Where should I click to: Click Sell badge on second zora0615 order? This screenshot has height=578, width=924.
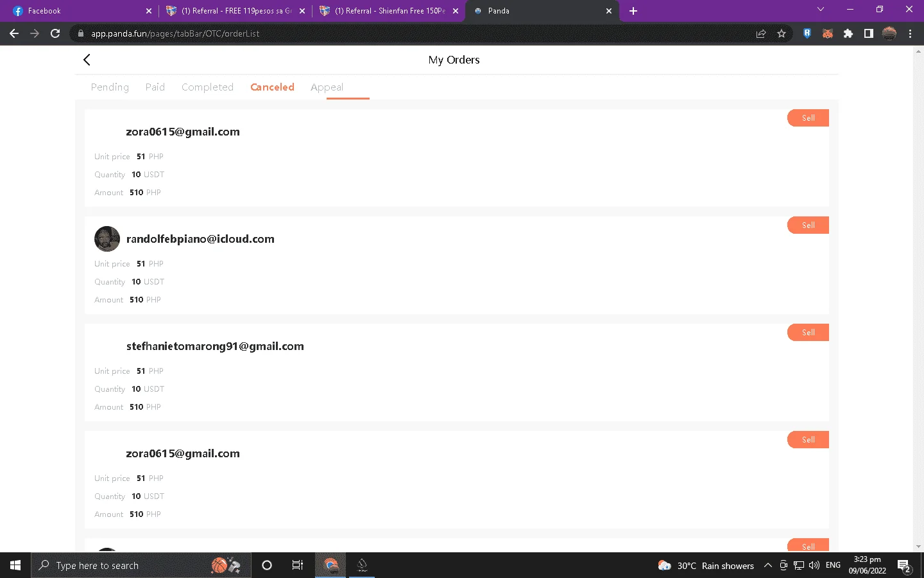[x=808, y=440]
